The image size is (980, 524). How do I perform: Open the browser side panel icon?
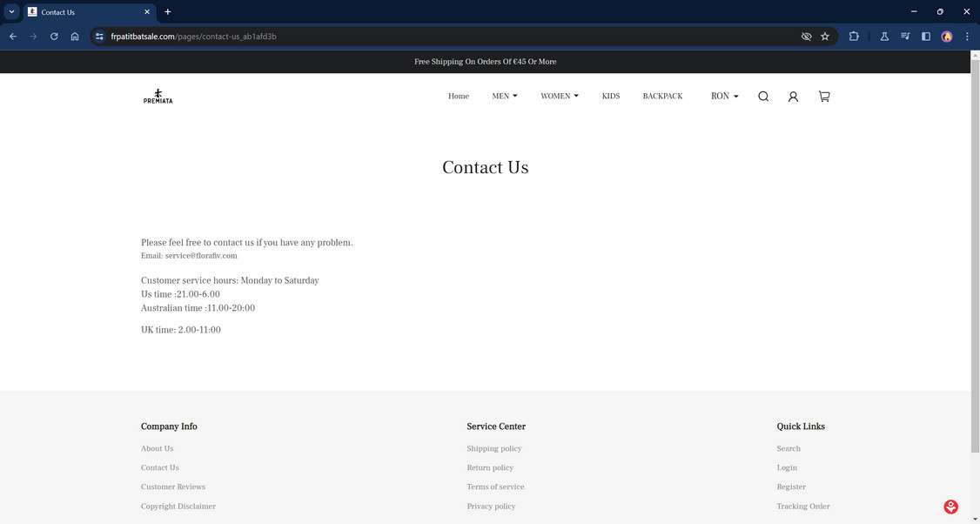pyautogui.click(x=925, y=36)
